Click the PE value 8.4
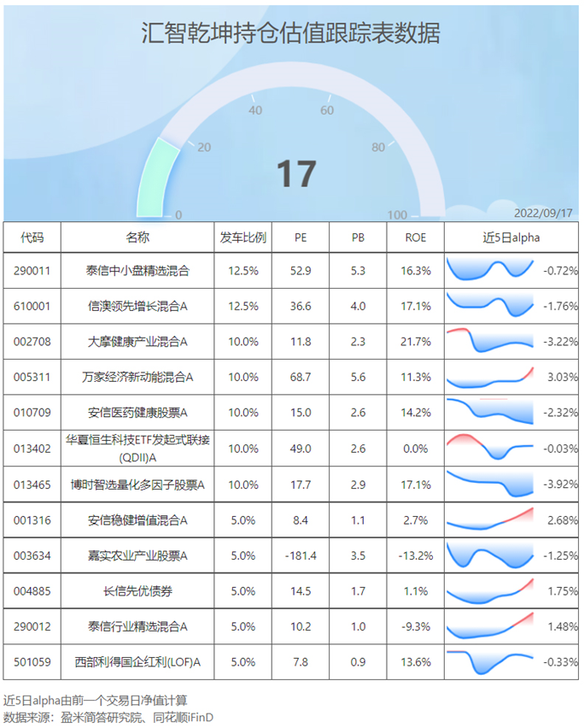 pos(301,520)
